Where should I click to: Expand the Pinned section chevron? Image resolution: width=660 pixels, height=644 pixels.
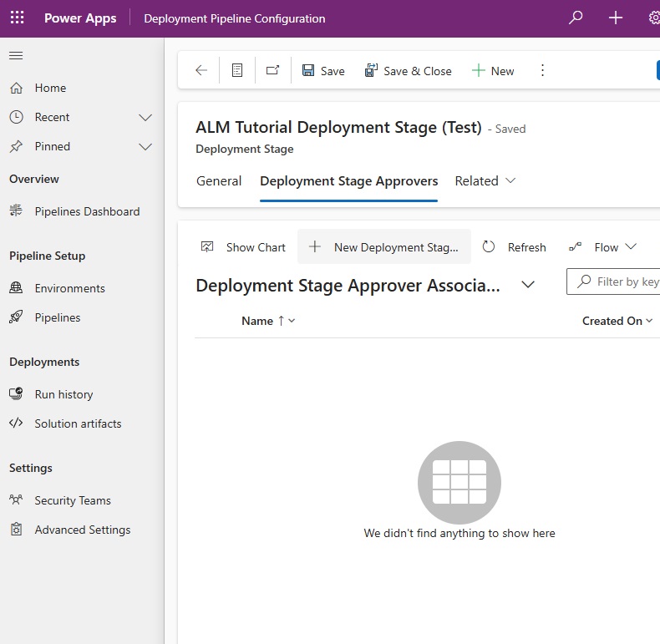(145, 147)
